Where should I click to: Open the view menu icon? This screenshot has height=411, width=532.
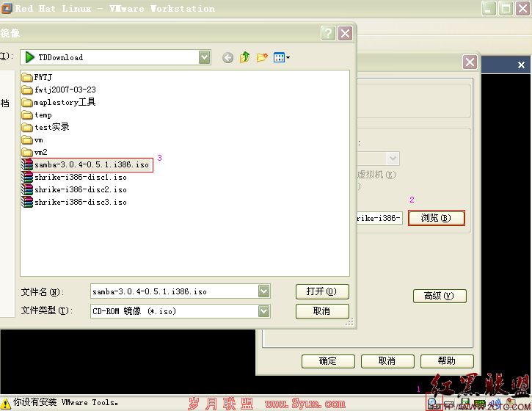pyautogui.click(x=282, y=57)
